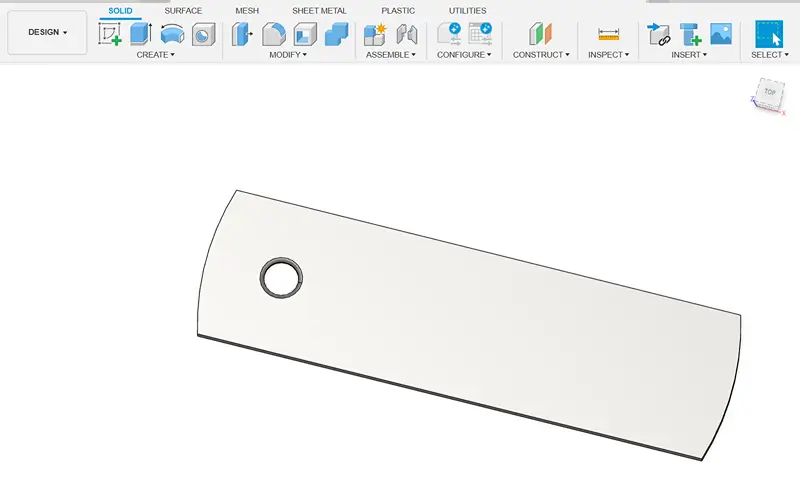The width and height of the screenshot is (800, 484).
Task: Expand the CREATE menu
Action: tap(156, 55)
